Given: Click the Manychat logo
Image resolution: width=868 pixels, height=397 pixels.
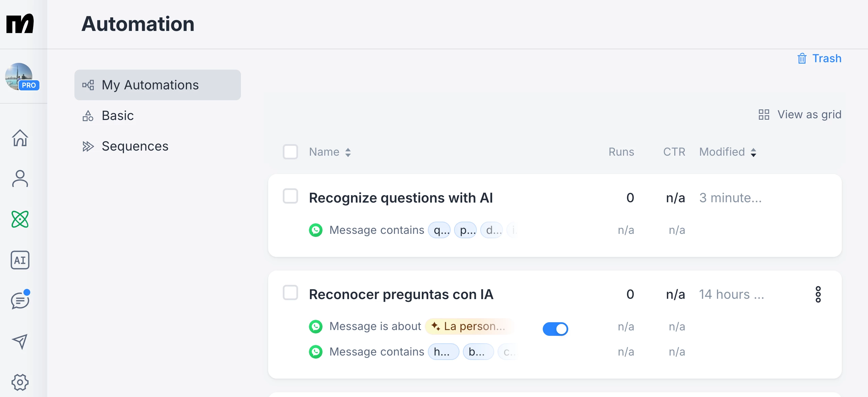Looking at the screenshot, I should pos(20,24).
